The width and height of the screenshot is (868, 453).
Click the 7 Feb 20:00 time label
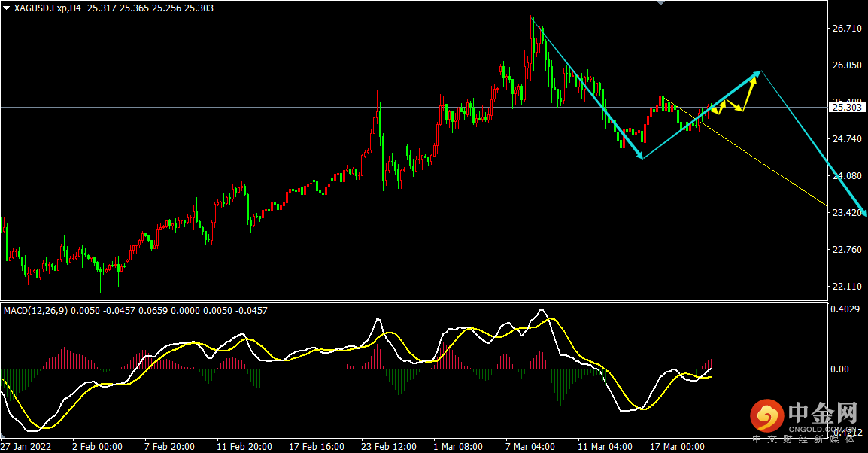tap(169, 446)
